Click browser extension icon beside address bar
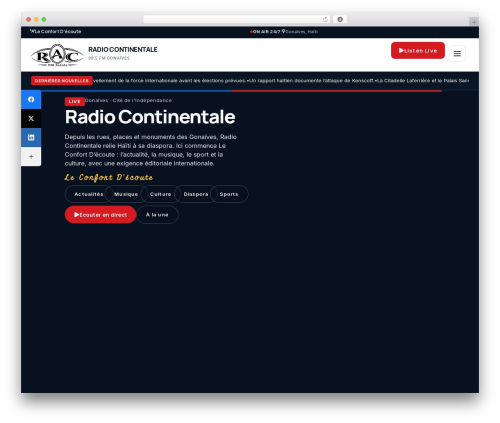The image size is (500, 423). 340,19
